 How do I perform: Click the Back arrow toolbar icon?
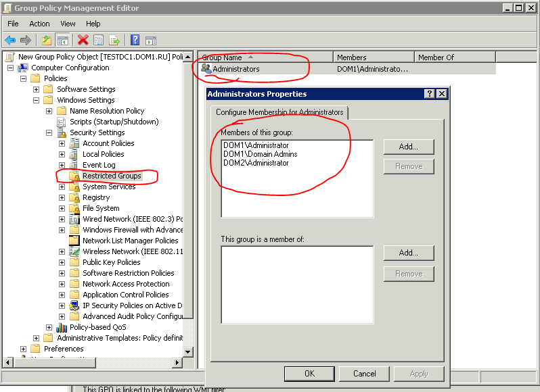pyautogui.click(x=11, y=41)
